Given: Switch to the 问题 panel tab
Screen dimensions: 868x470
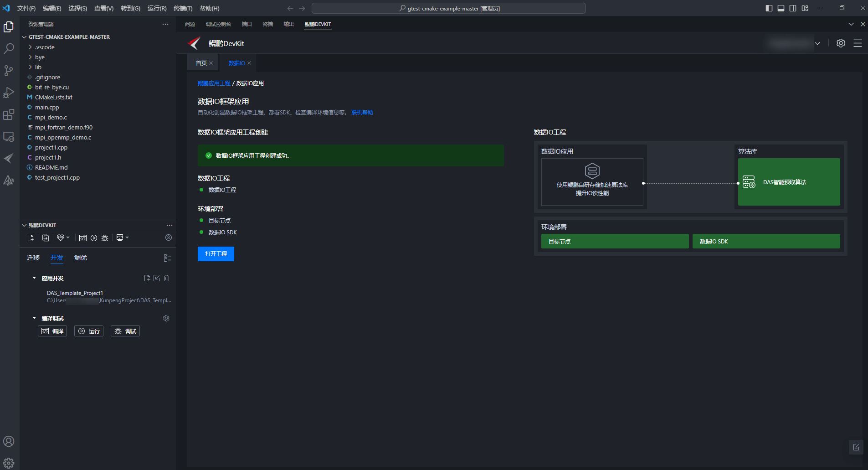Looking at the screenshot, I should click(x=190, y=24).
